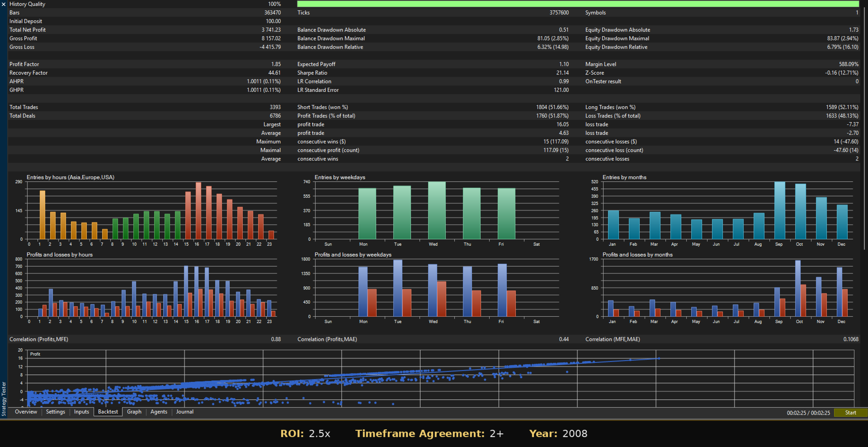Viewport: 868px width, 447px height.
Task: Go to the Graph tab
Action: 134,412
